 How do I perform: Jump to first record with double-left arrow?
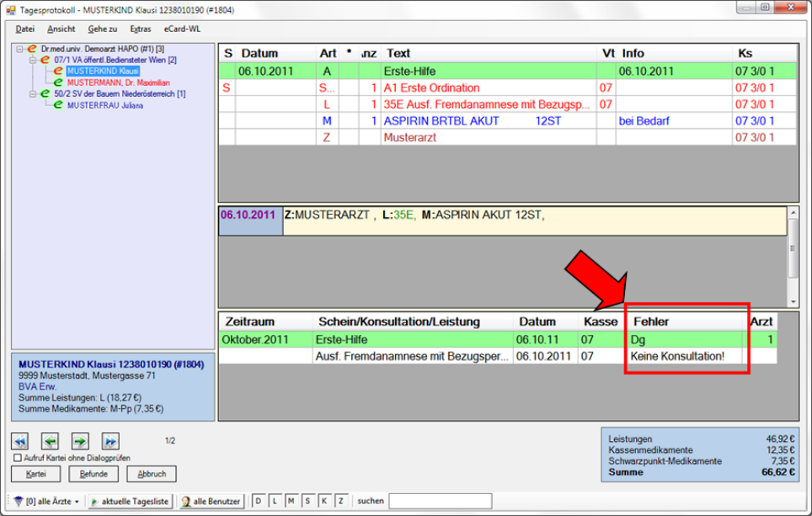coord(19,441)
